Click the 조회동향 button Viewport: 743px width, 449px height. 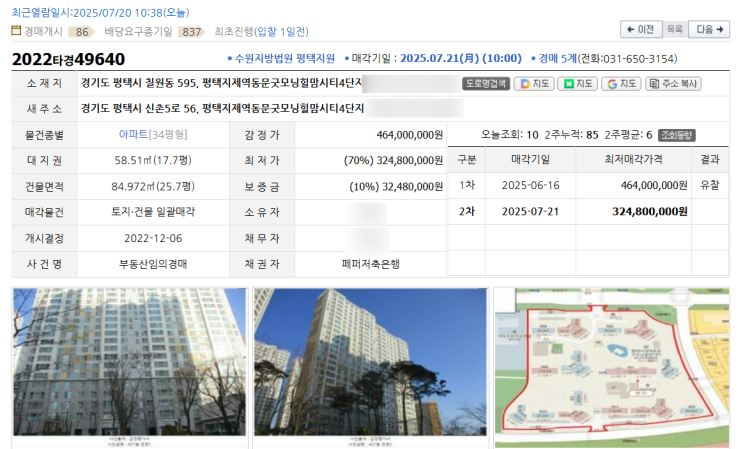[x=677, y=135]
